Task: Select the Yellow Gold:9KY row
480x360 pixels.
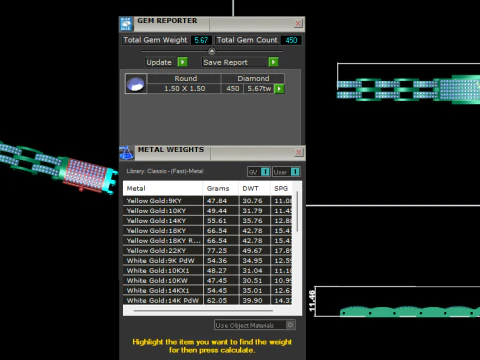Action: 208,201
